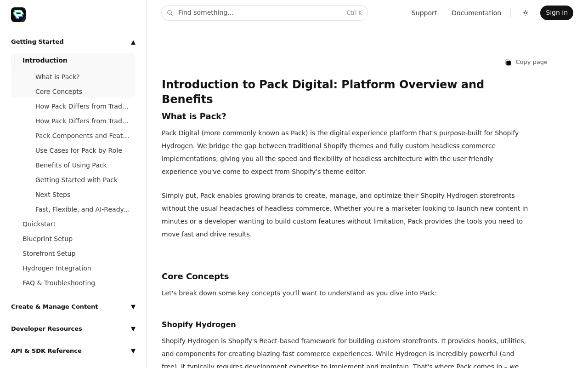The height and width of the screenshot is (368, 588).
Task: Go to Fast, Flexible, and AI-Ready link
Action: 83,209
